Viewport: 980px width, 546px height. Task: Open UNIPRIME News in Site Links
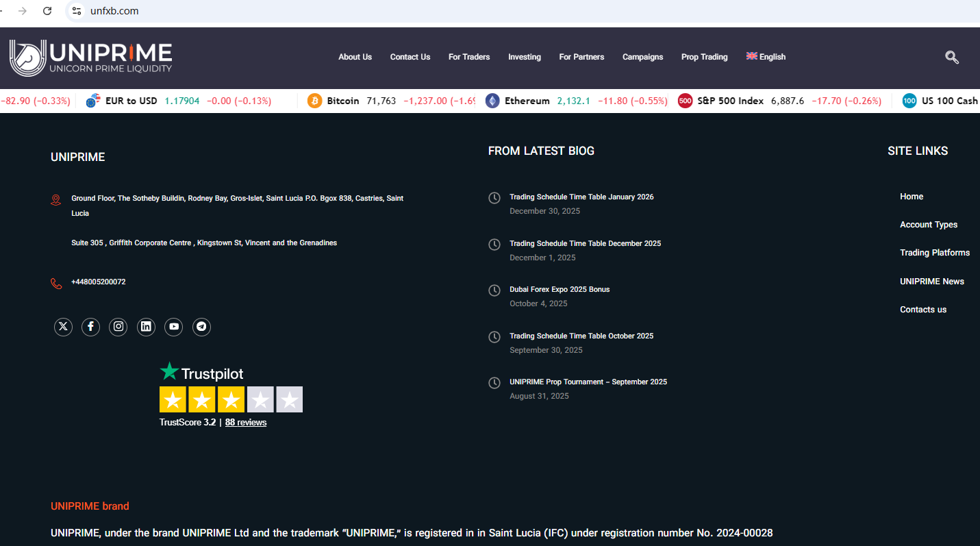point(932,282)
